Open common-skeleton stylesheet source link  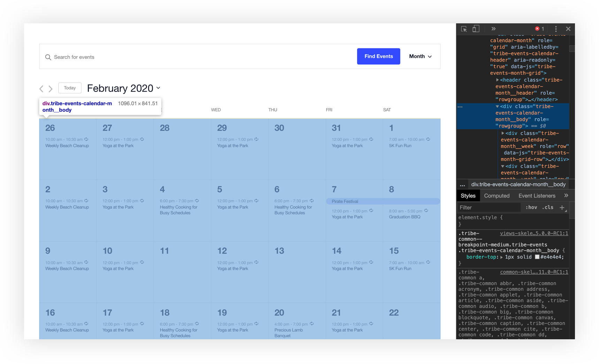click(x=534, y=272)
